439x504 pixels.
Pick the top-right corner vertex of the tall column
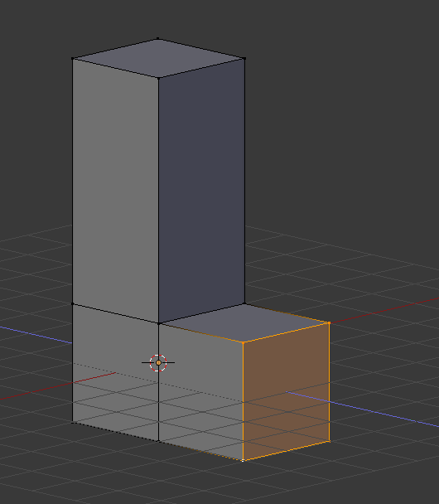tap(245, 59)
